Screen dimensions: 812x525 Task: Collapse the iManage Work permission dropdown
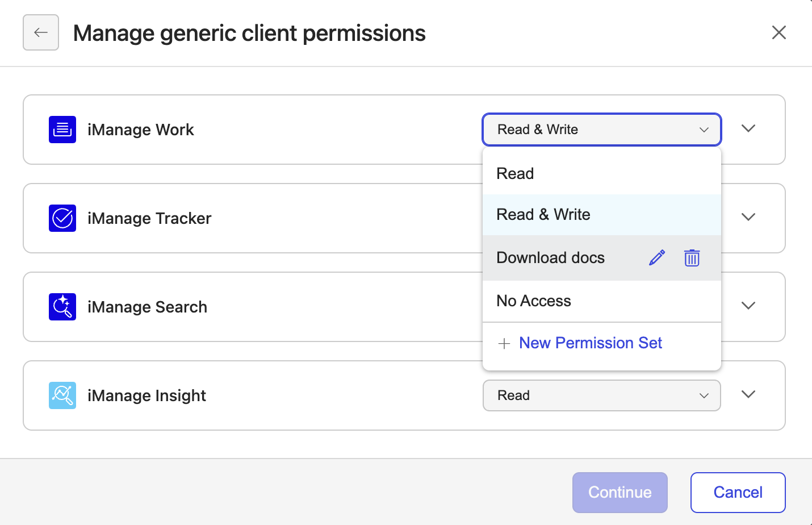pos(602,130)
